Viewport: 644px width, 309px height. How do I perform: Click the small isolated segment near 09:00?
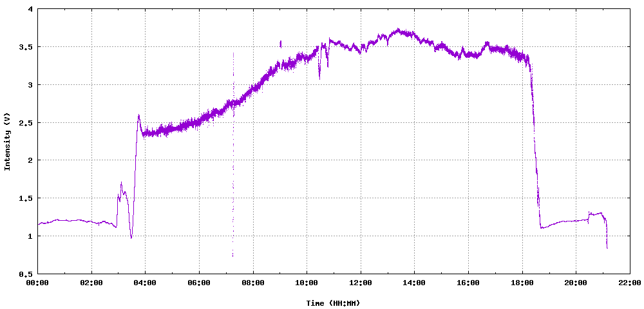[281, 44]
